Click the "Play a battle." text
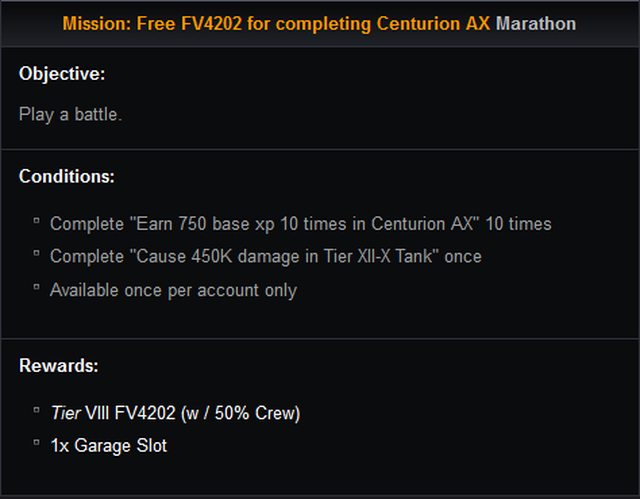 click(x=70, y=114)
